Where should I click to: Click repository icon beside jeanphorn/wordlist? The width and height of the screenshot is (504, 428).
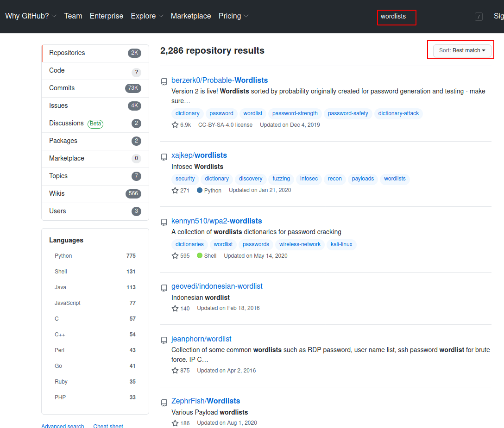(164, 340)
